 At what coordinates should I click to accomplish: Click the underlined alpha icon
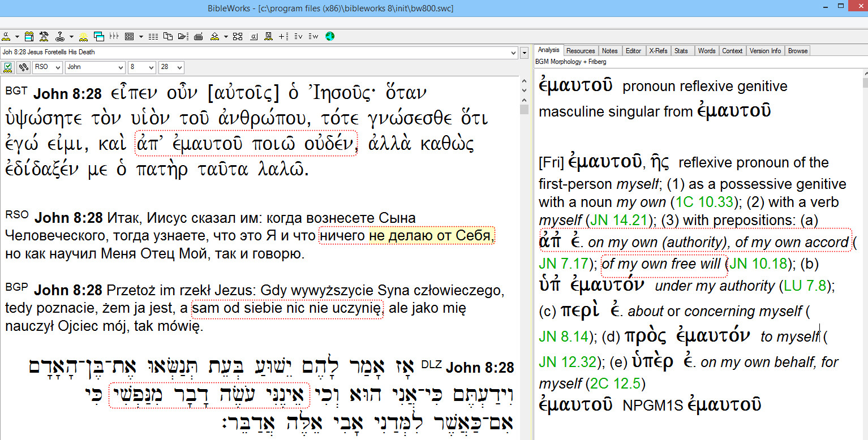(253, 37)
